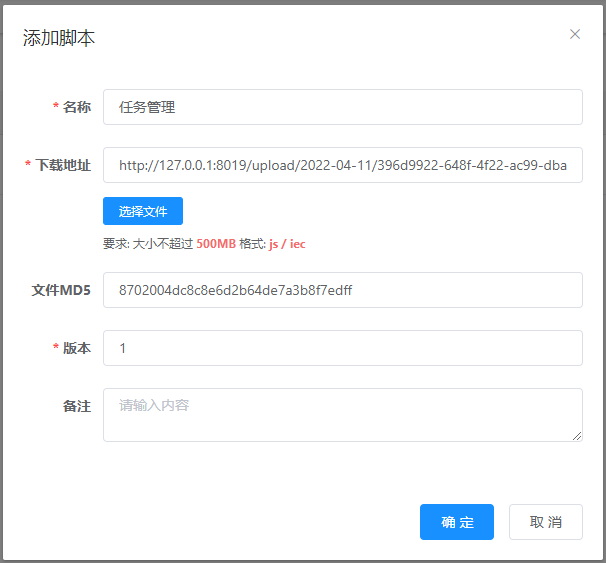Click the resize handle of 备注 textarea

pyautogui.click(x=577, y=436)
